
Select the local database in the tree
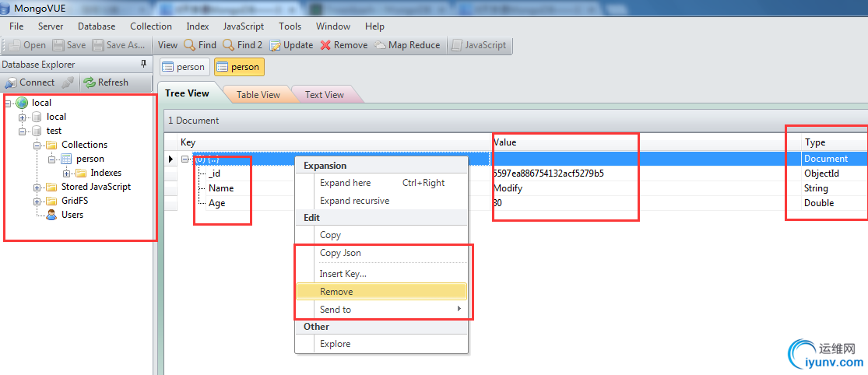[x=56, y=117]
